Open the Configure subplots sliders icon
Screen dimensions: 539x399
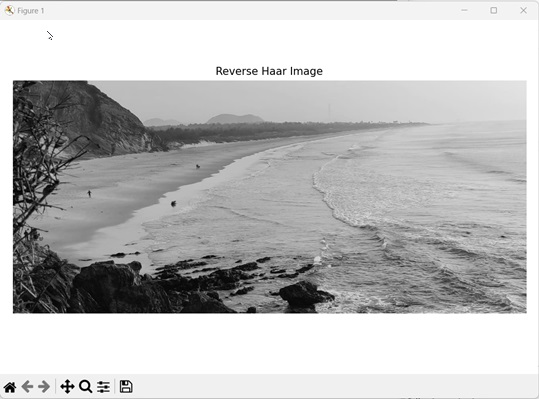[103, 387]
